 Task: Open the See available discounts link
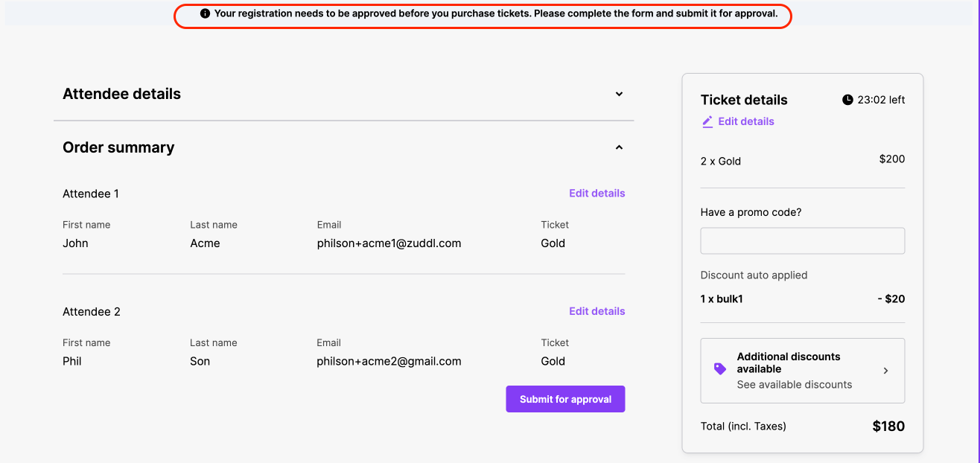coord(794,385)
